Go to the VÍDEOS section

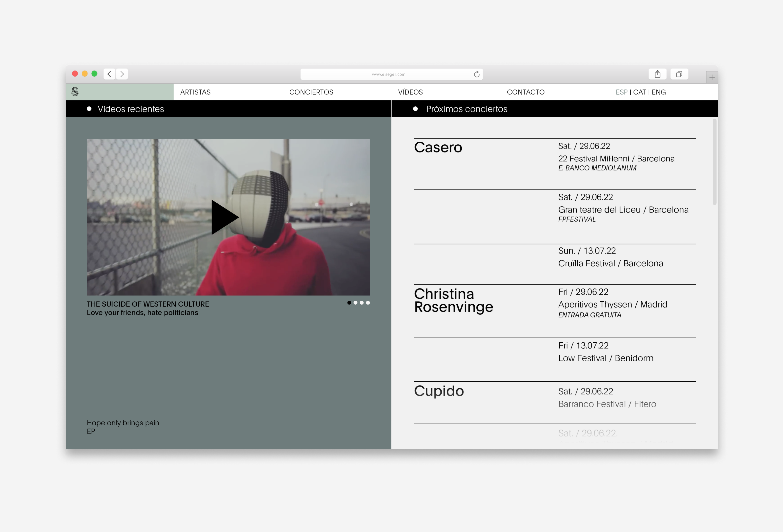(x=410, y=92)
